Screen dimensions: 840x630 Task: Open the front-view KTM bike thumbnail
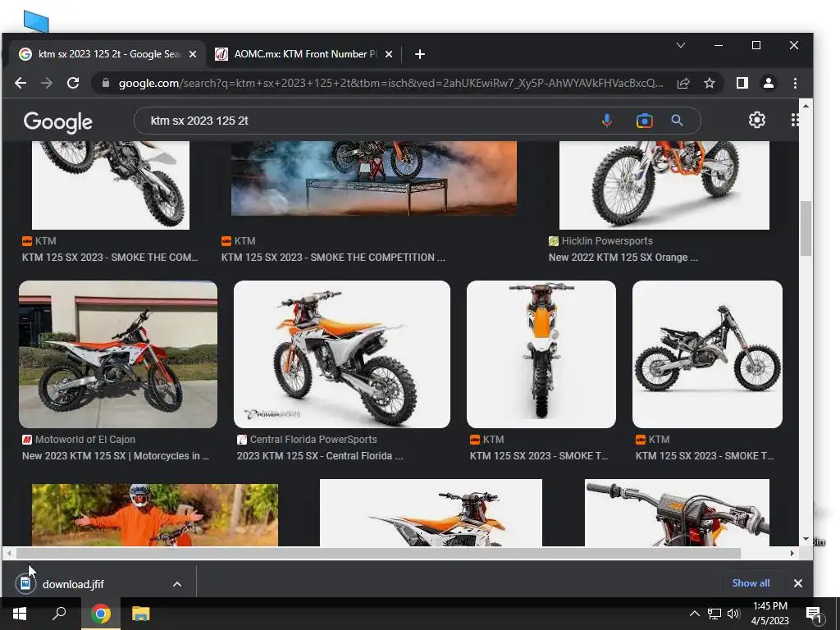coord(541,354)
